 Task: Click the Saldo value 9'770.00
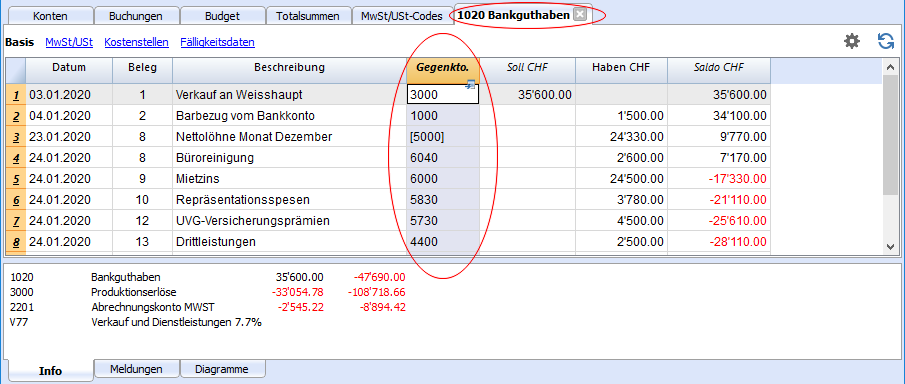[x=719, y=136]
